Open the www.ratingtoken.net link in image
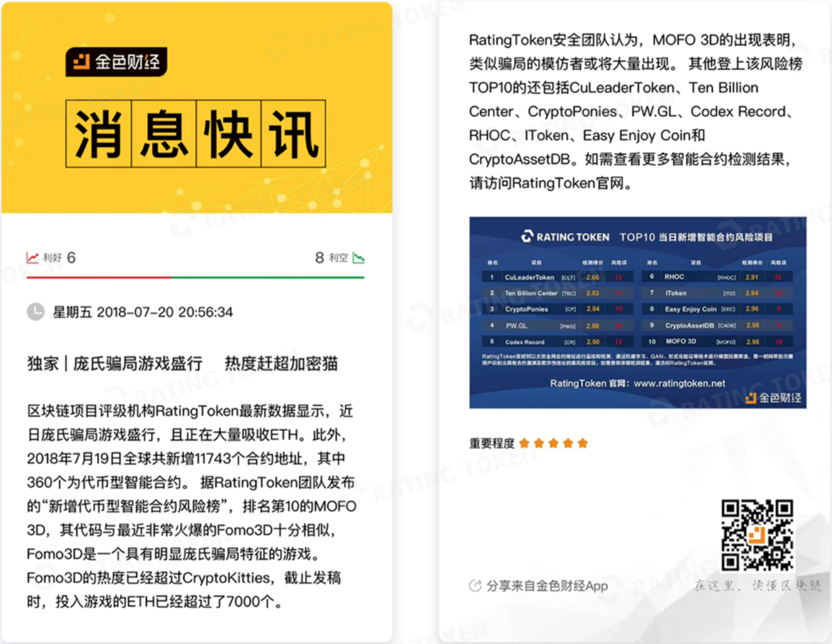 click(x=679, y=383)
